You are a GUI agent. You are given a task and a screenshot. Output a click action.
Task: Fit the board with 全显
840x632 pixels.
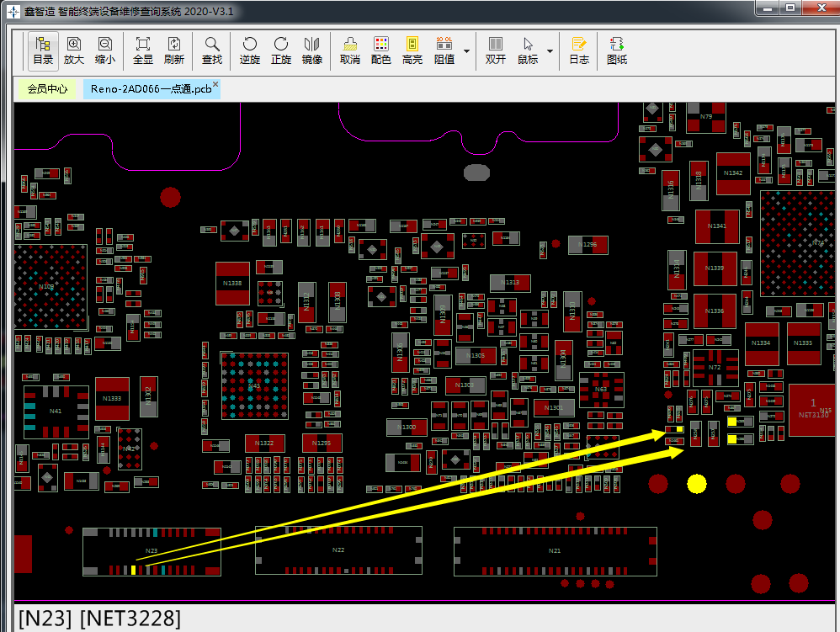tap(143, 50)
